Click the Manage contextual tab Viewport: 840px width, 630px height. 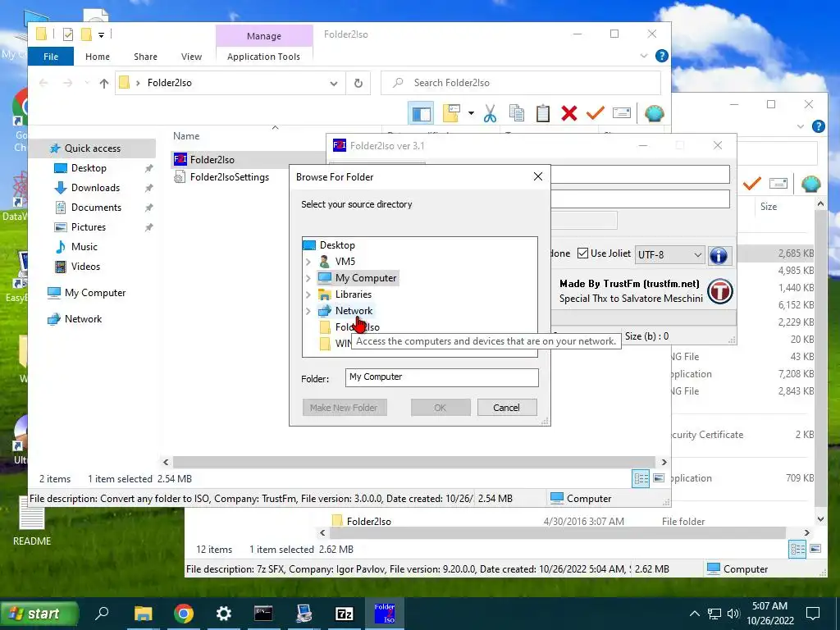pyautogui.click(x=264, y=36)
